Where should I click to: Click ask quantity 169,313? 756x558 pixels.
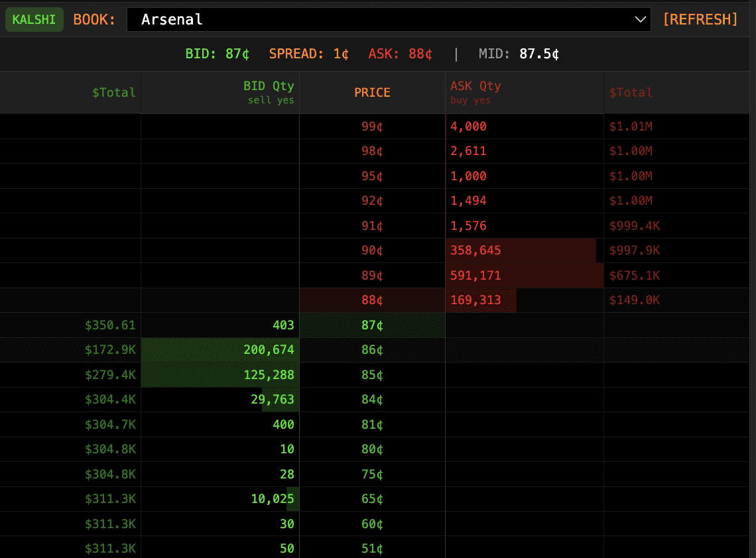click(x=475, y=300)
